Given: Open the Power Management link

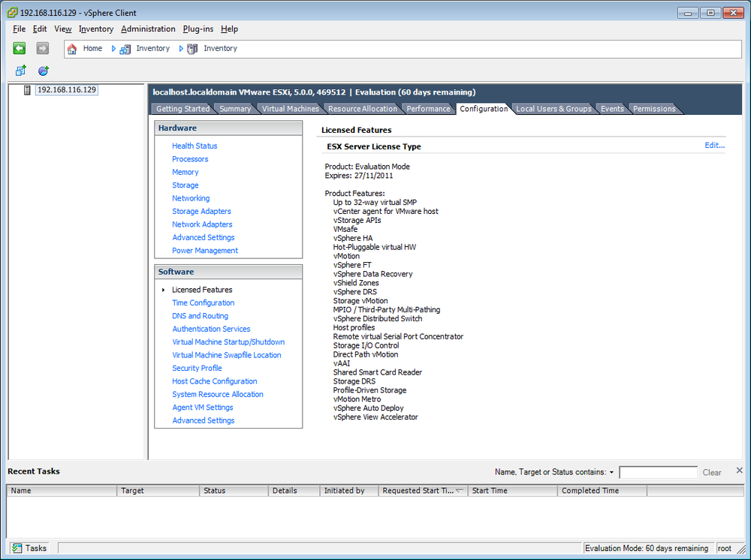Looking at the screenshot, I should [205, 250].
